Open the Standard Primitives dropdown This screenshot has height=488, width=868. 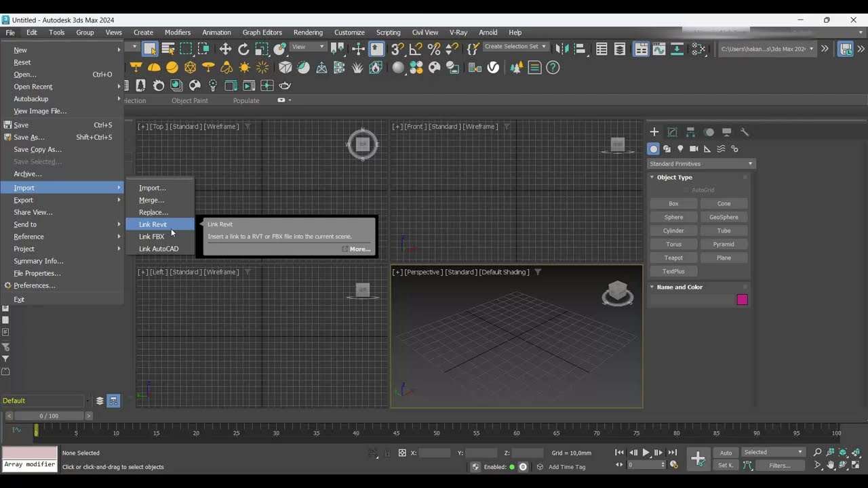tap(701, 164)
